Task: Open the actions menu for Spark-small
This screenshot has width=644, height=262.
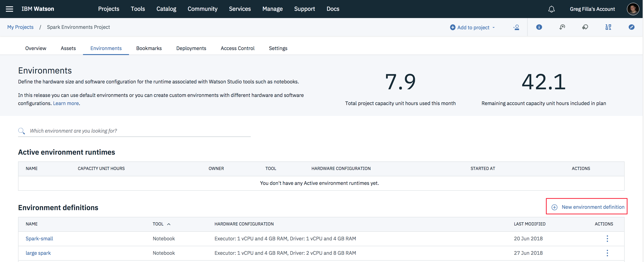Action: tap(607, 239)
